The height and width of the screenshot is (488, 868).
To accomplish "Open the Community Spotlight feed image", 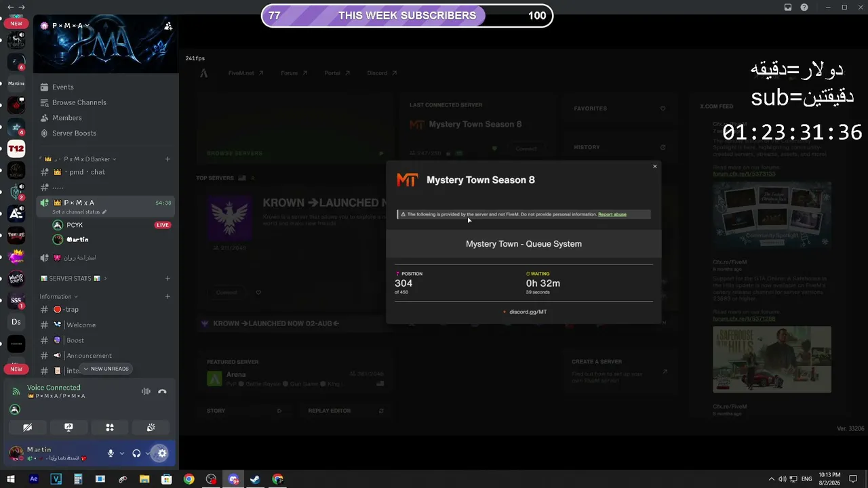I will point(772,215).
